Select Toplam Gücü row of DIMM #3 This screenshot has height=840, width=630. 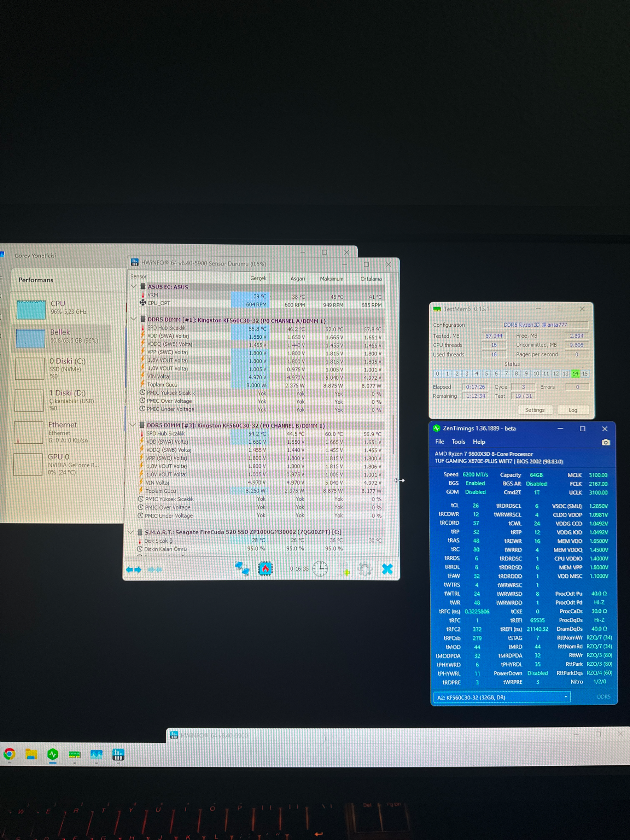[260, 491]
